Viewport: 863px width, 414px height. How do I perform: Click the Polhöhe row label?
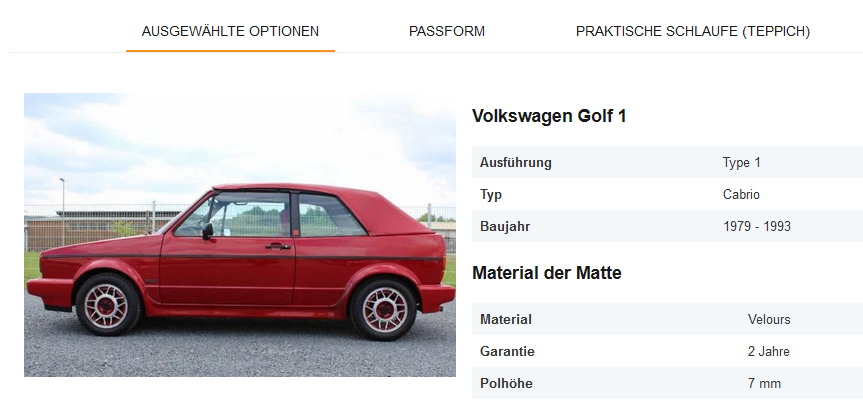coord(506,383)
